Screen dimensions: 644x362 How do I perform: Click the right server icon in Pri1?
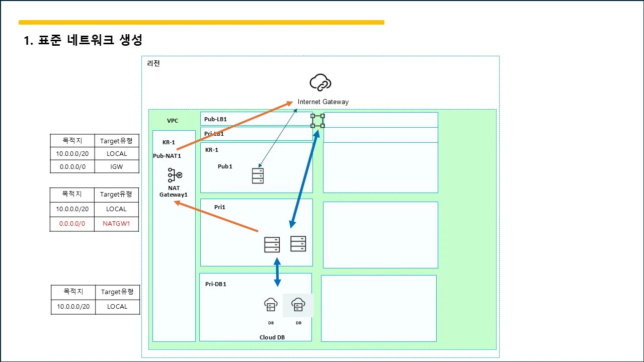tap(298, 244)
